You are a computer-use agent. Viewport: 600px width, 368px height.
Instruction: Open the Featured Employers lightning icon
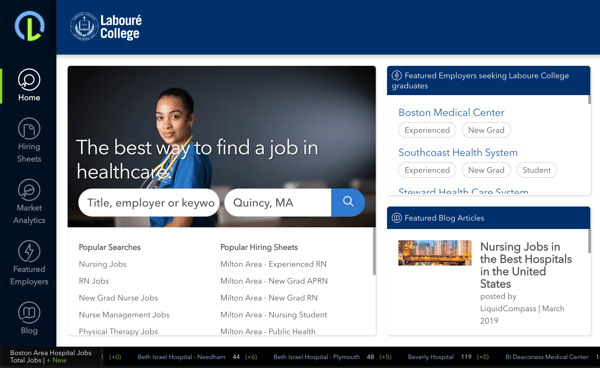pyautogui.click(x=29, y=251)
